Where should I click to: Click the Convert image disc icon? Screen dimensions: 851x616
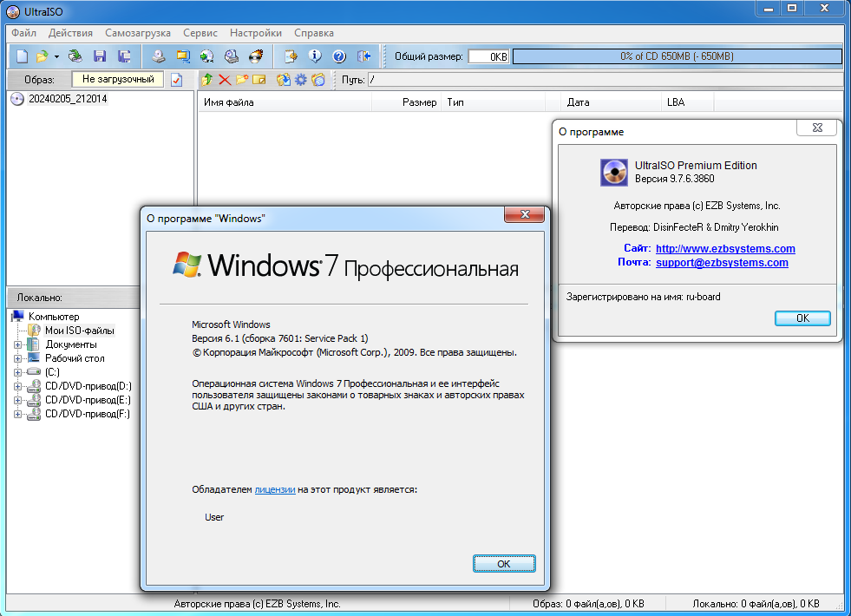point(206,56)
